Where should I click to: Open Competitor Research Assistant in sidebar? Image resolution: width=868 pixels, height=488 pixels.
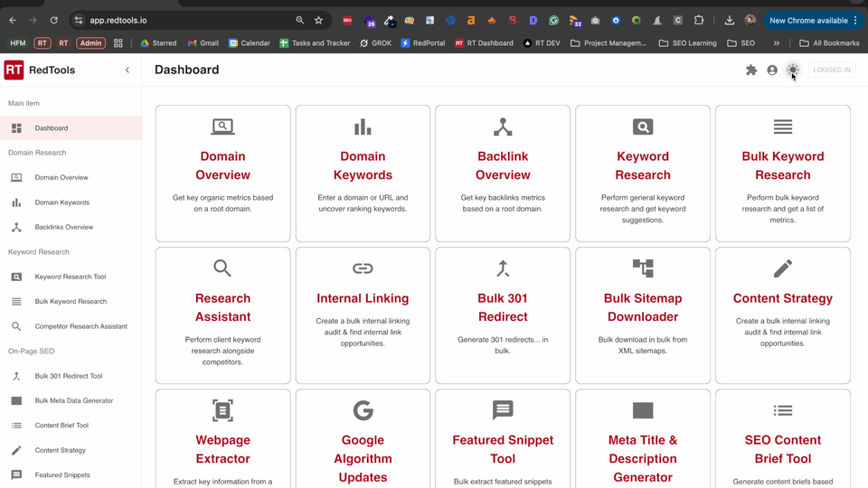click(x=71, y=326)
